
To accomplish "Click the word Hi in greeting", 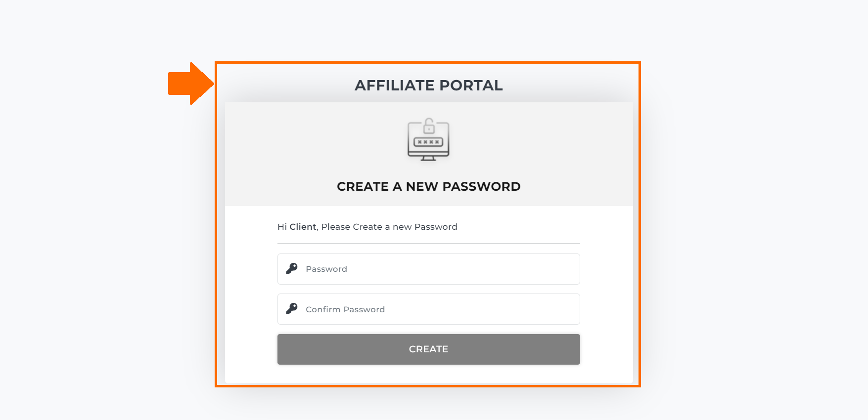I will 282,227.
